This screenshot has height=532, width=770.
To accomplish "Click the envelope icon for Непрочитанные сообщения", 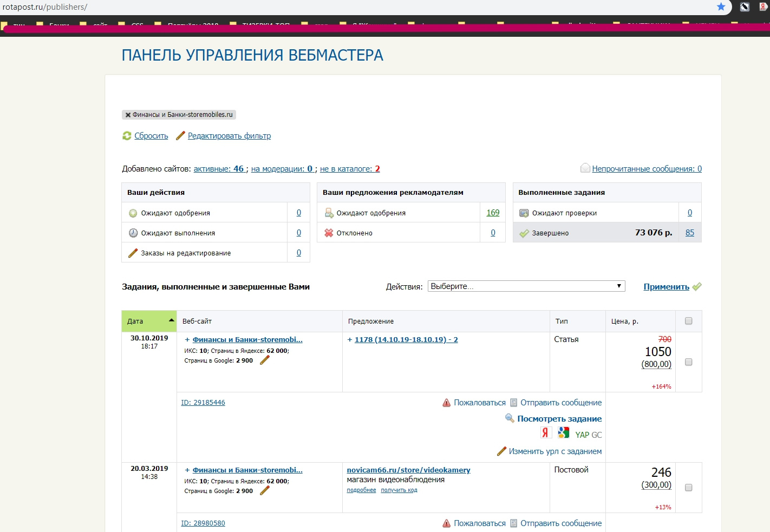I will 585,168.
